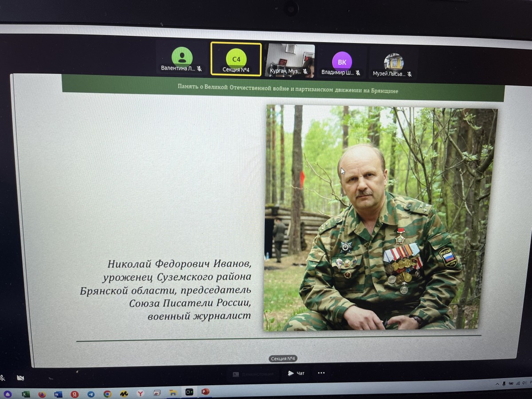Click the Владимир Ш participant avatar
Screen dimensions: 532x399
tap(341, 61)
